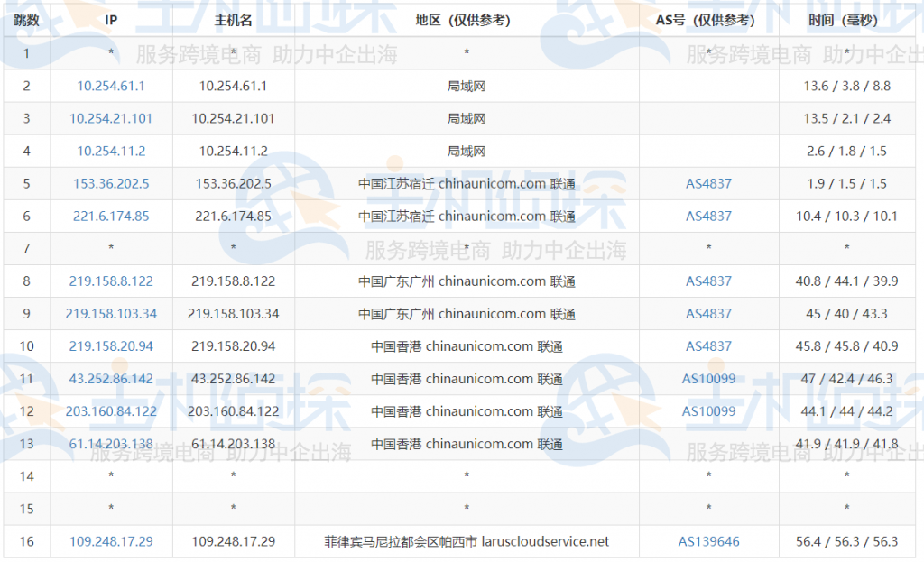Click 中国江苏宿迁 region in hop 5 row

(467, 184)
